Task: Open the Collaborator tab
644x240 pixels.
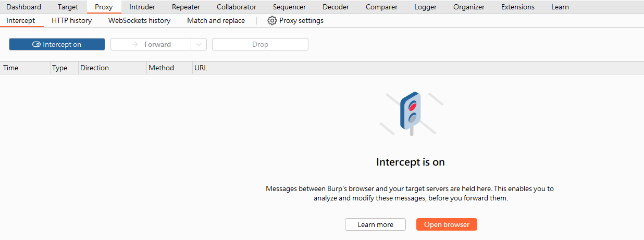Action: (x=237, y=7)
